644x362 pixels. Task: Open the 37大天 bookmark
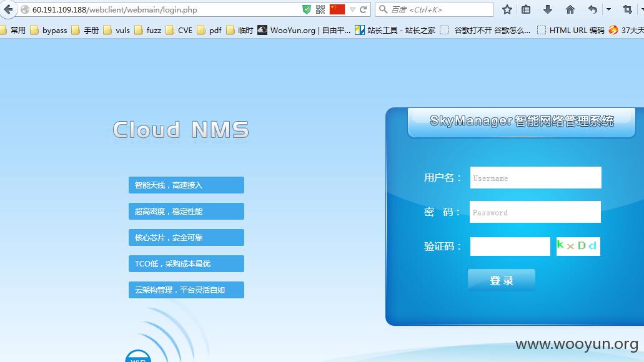627,30
